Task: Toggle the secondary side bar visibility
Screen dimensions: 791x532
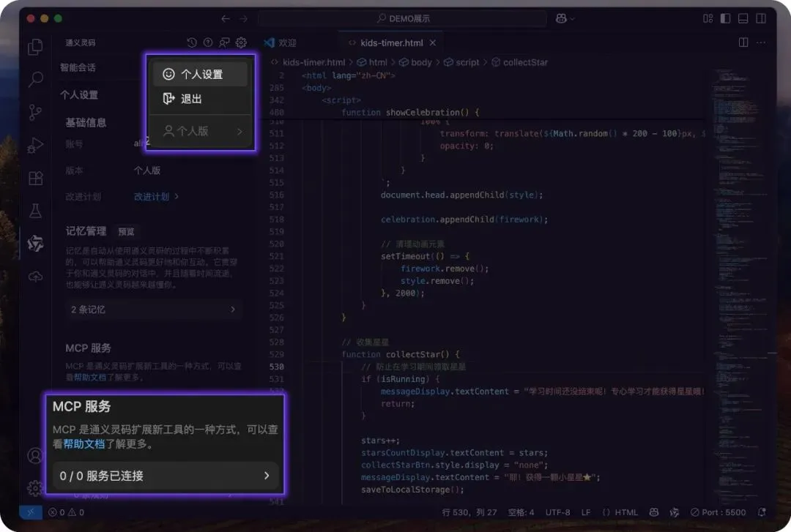Action: (761, 18)
